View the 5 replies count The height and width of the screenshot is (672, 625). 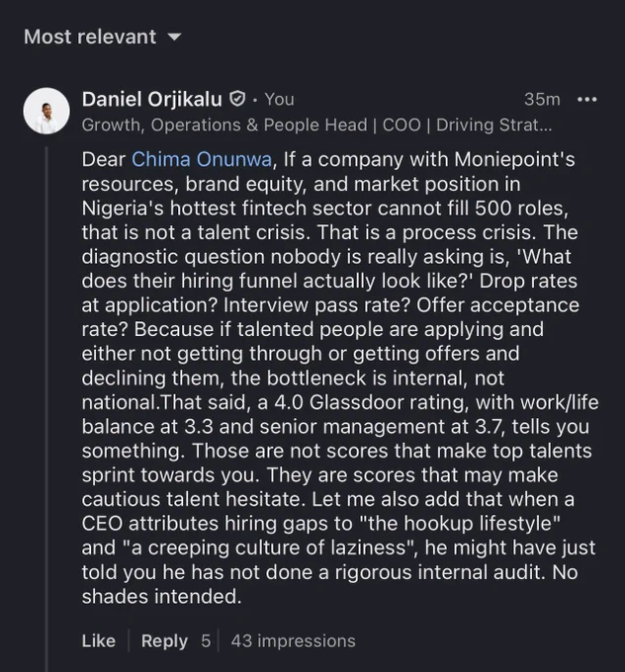click(206, 641)
